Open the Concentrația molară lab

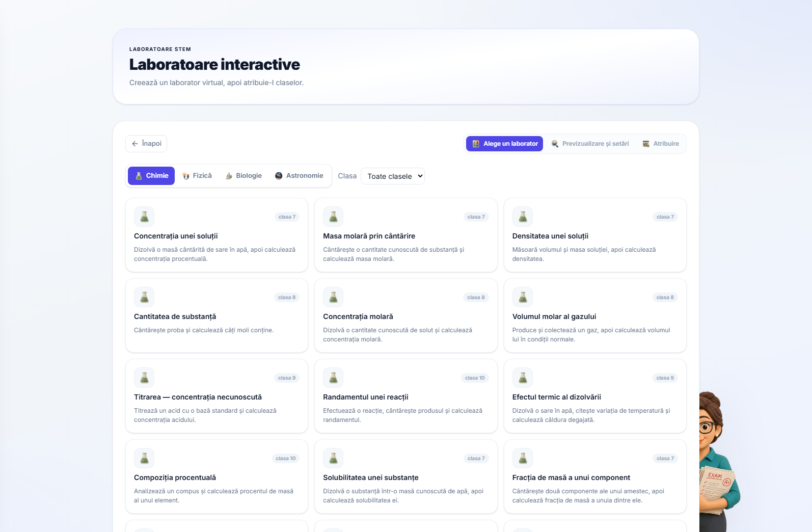click(x=406, y=316)
